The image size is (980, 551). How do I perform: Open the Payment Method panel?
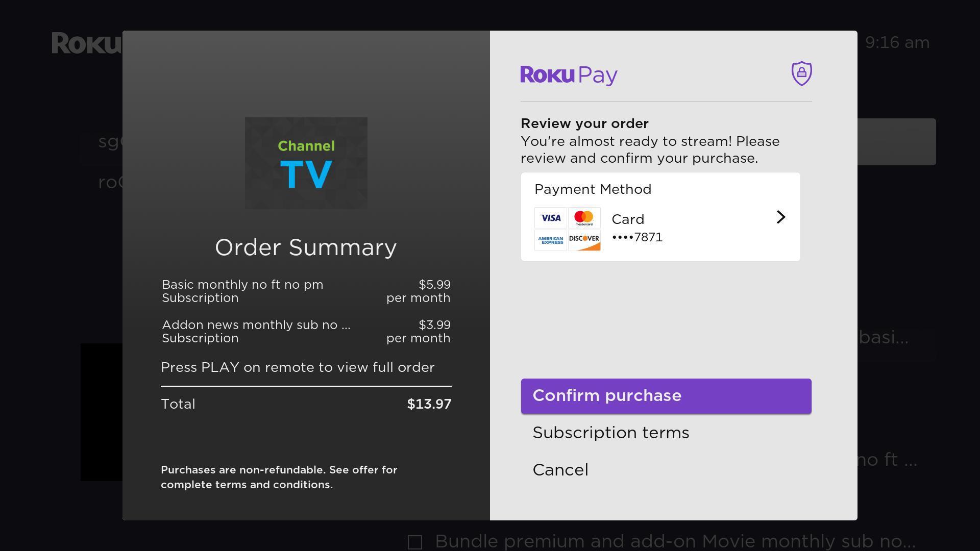pos(660,216)
